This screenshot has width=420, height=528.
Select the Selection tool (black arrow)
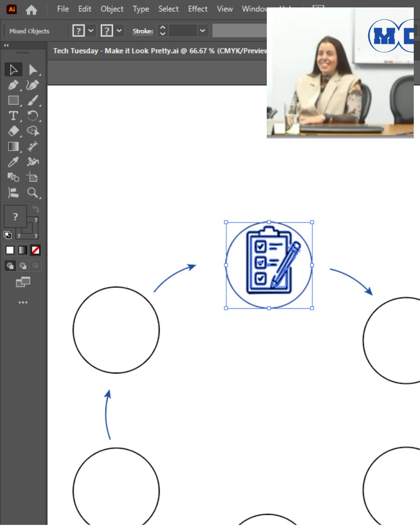click(13, 70)
